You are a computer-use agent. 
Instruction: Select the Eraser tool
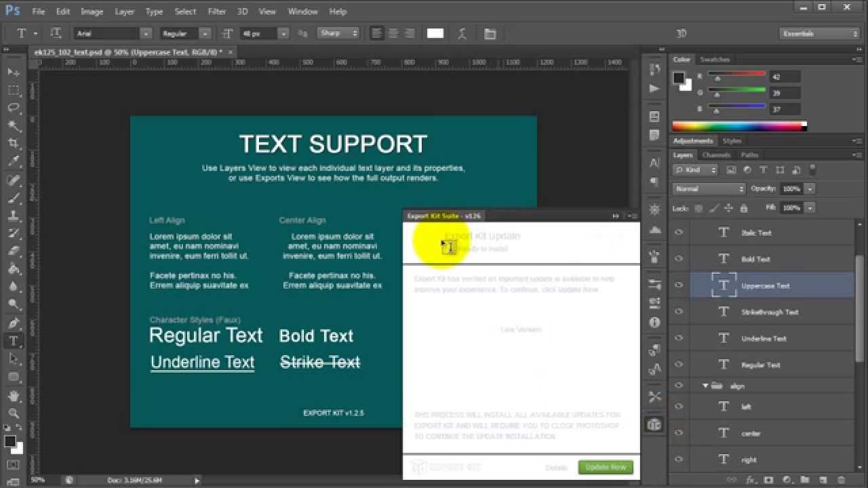coord(13,251)
